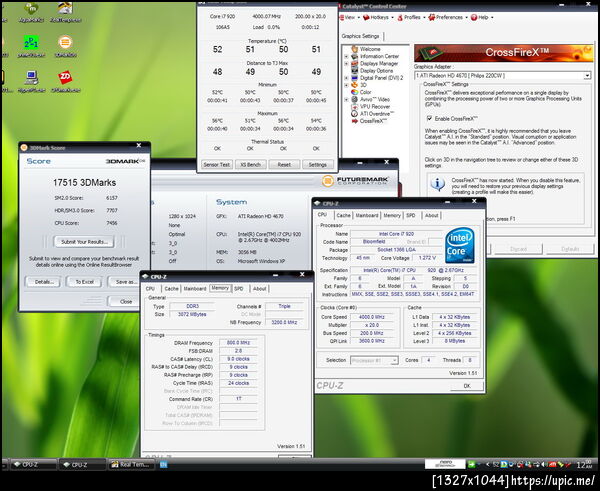Click the Intel Core logo in CPU-Z
The height and width of the screenshot is (491, 600).
pos(460,245)
